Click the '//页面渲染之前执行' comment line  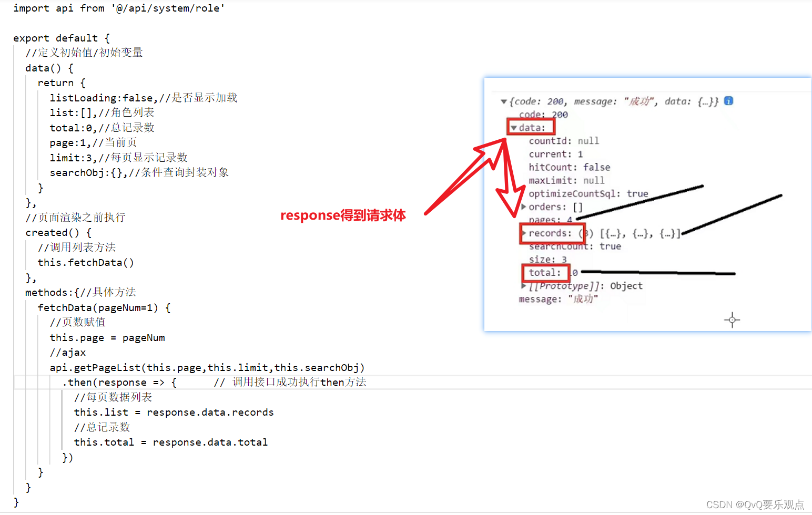(x=75, y=217)
